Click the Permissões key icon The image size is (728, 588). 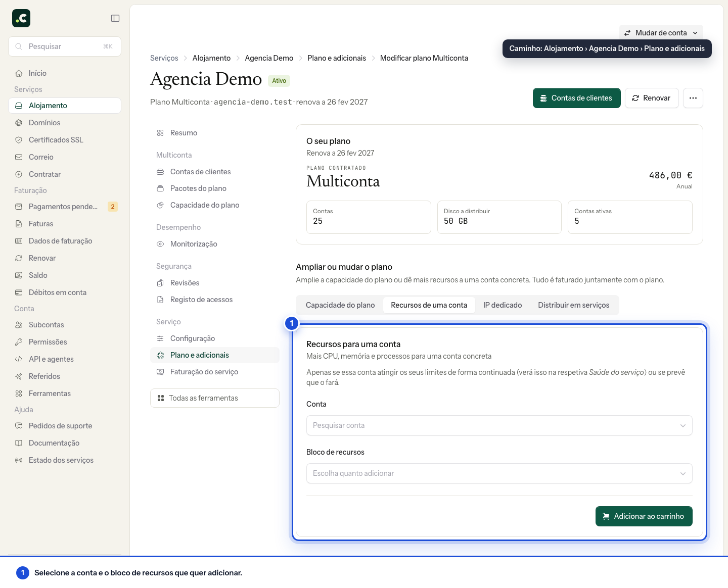[19, 342]
